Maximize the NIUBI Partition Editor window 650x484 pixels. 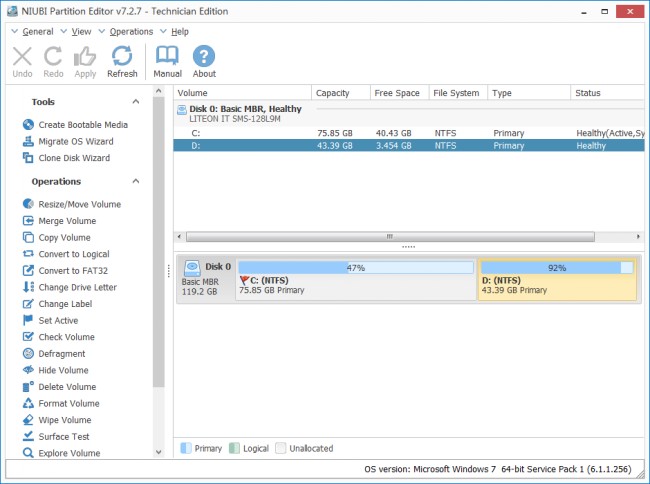[605, 12]
